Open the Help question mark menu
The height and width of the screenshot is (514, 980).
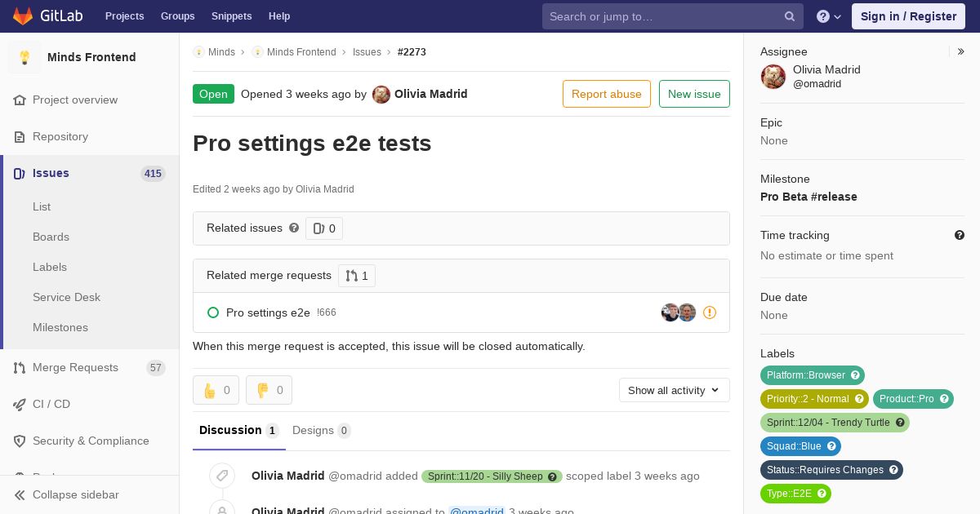pyautogui.click(x=829, y=16)
